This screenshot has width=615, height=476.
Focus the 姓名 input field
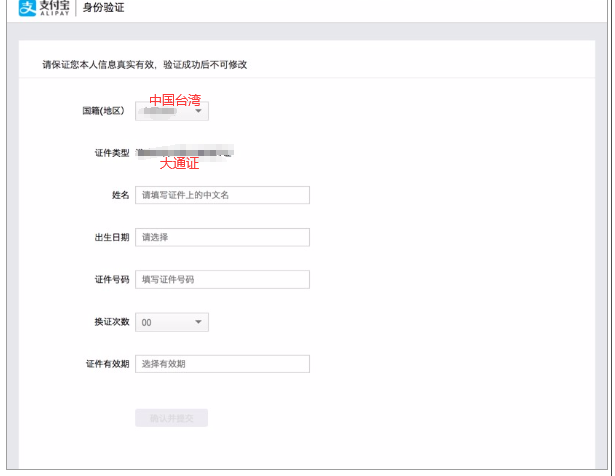(x=222, y=195)
